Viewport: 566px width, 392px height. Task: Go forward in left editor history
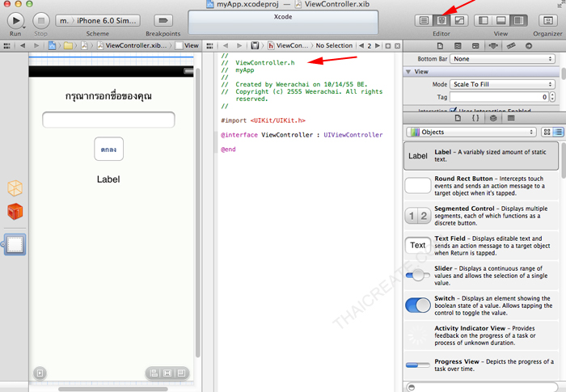[x=36, y=45]
